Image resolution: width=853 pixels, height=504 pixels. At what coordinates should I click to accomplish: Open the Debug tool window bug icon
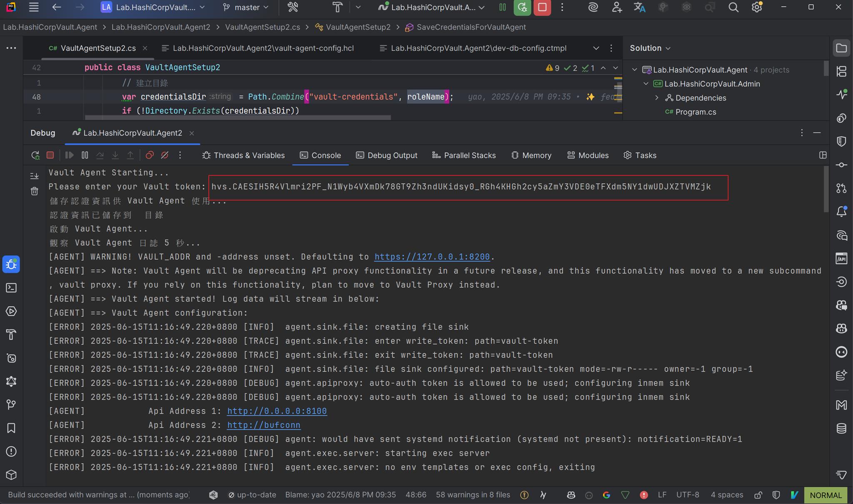click(11, 264)
